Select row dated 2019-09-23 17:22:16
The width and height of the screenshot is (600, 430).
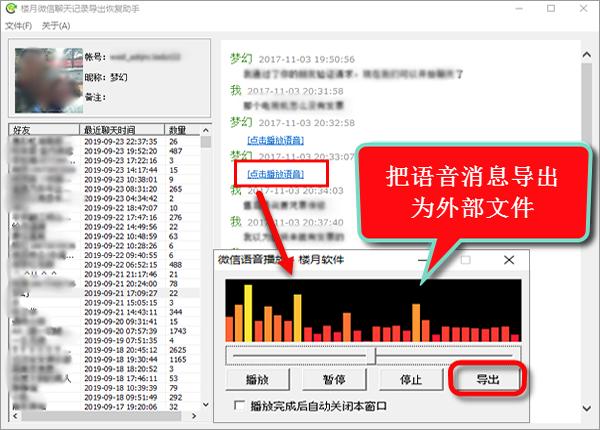(x=104, y=161)
